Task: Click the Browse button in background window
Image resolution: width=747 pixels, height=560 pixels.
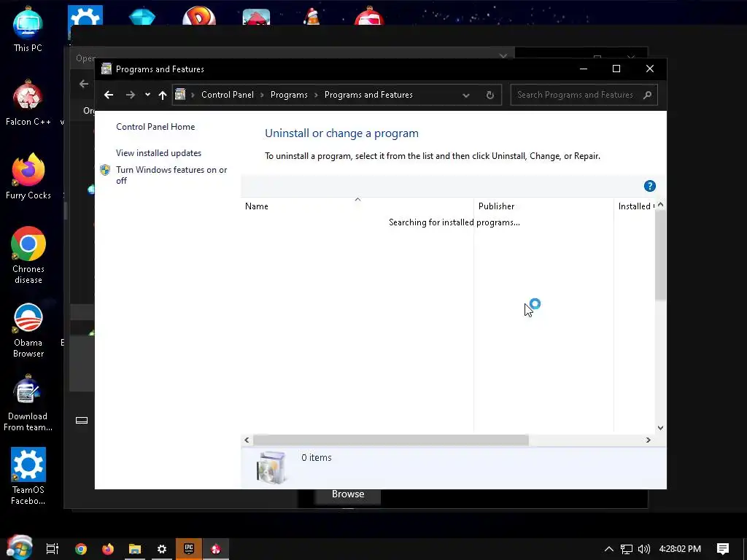Action: click(348, 494)
